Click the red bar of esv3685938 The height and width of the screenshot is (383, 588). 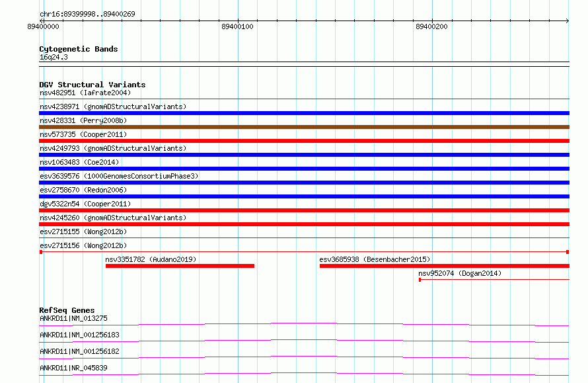(445, 266)
